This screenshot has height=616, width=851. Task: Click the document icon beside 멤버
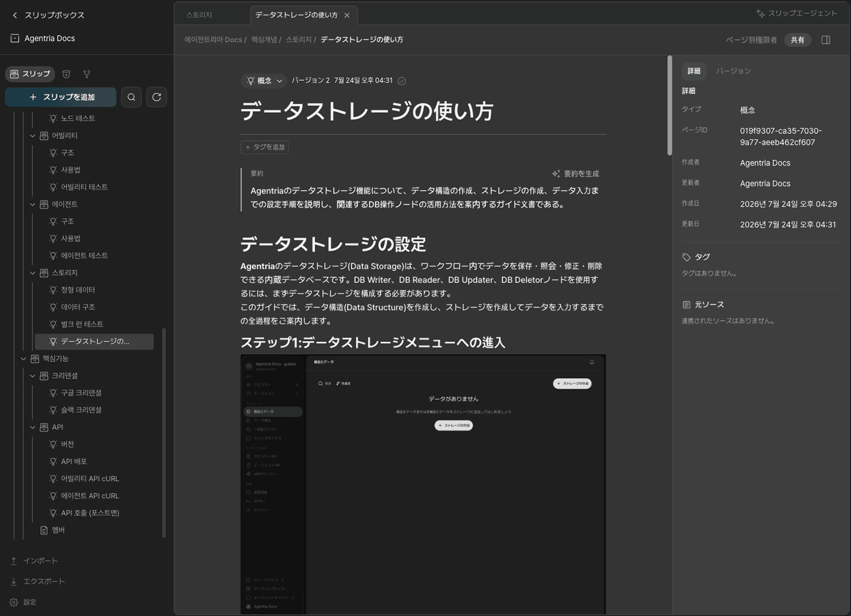coord(44,530)
